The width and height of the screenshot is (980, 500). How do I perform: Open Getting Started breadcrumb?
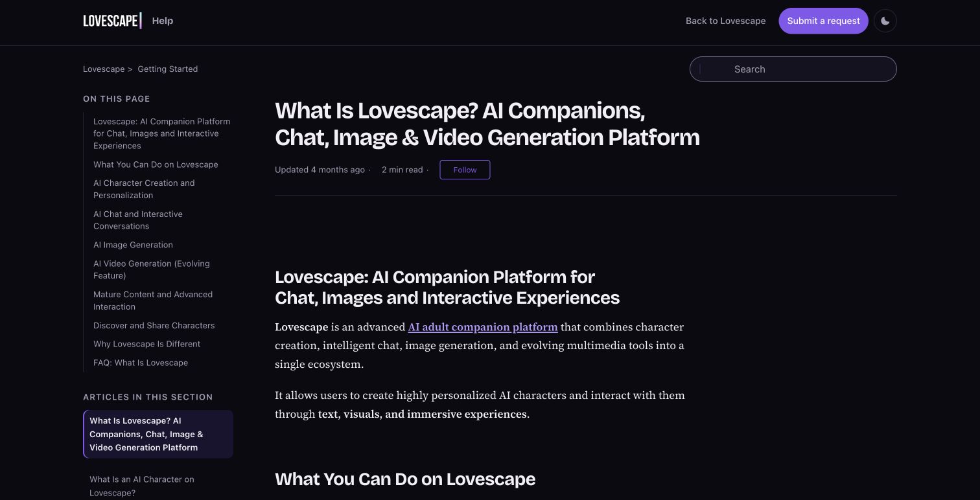tap(168, 69)
